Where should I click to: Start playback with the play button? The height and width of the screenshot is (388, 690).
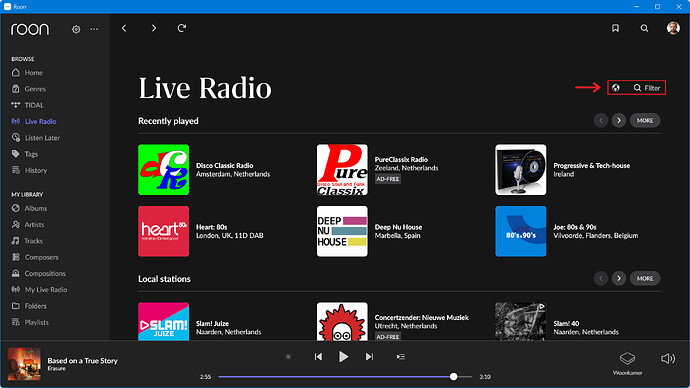tap(343, 357)
